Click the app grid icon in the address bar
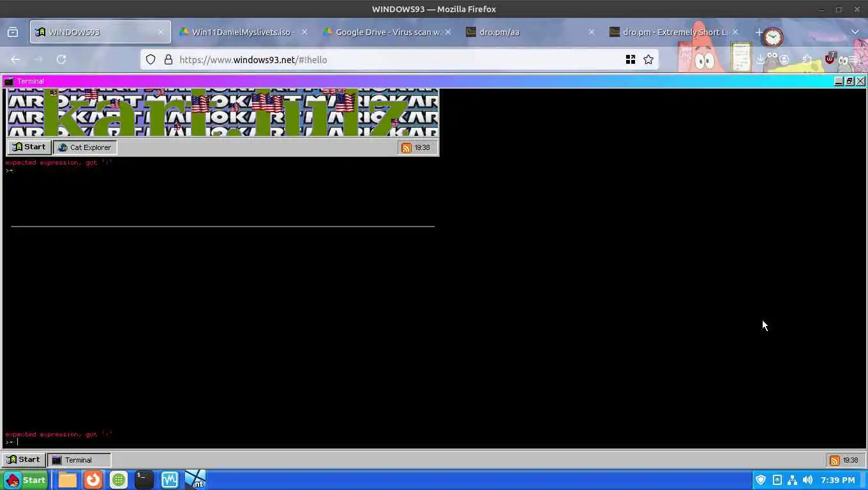The height and width of the screenshot is (490, 868). tap(631, 59)
